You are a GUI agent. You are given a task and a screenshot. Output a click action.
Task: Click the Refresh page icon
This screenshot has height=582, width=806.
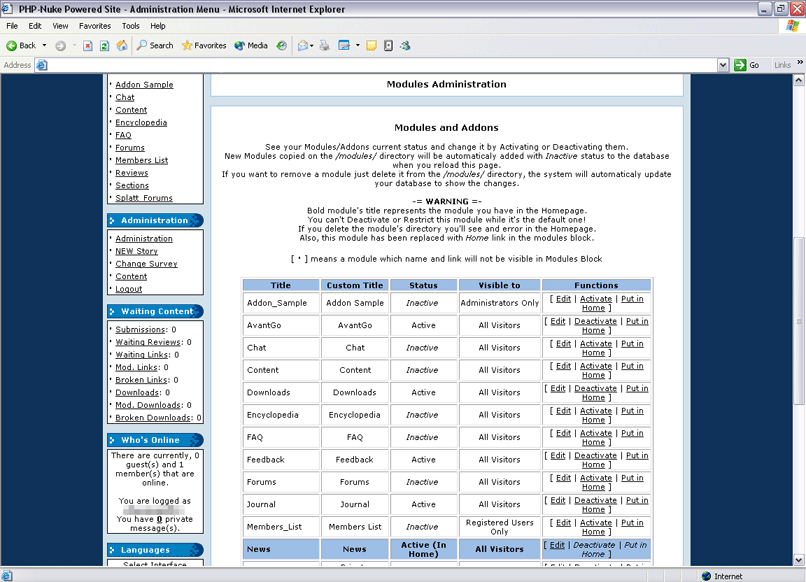tap(104, 45)
